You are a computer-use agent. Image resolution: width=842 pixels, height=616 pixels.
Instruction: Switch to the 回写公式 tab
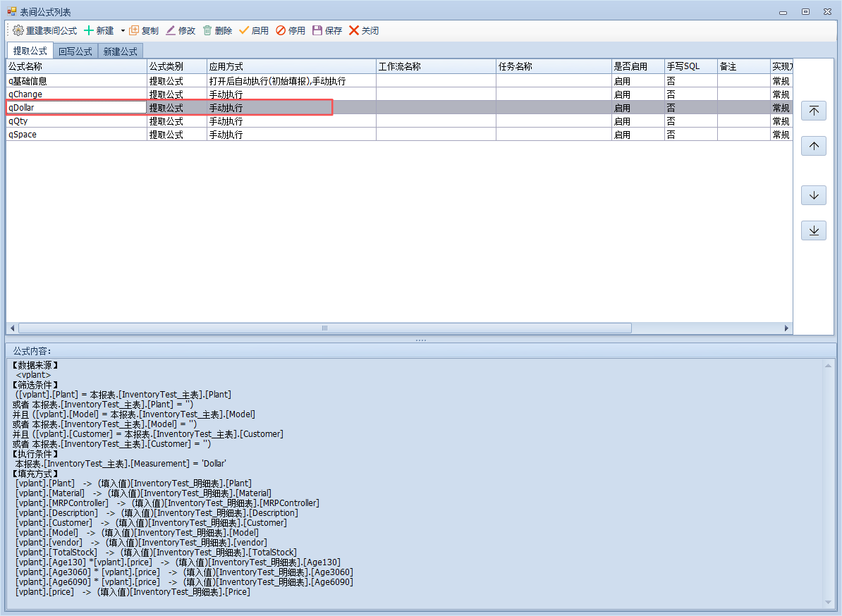[x=75, y=51]
